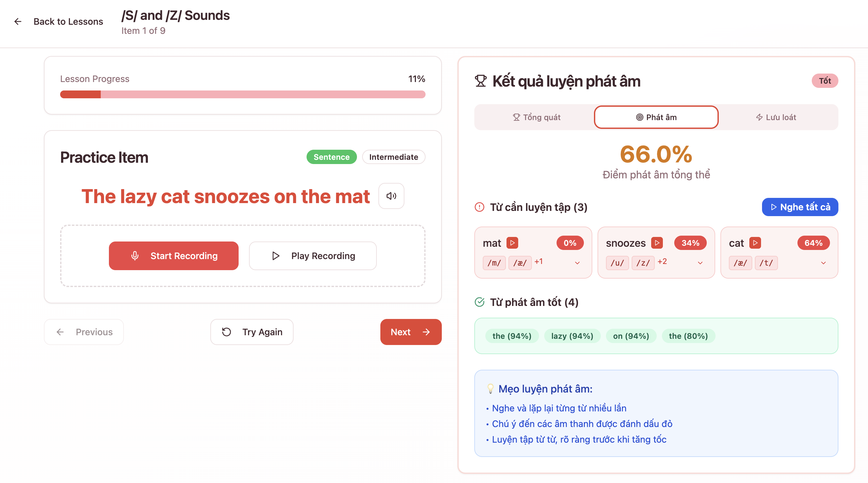
Task: Click the Lesson Progress bar
Action: (243, 94)
